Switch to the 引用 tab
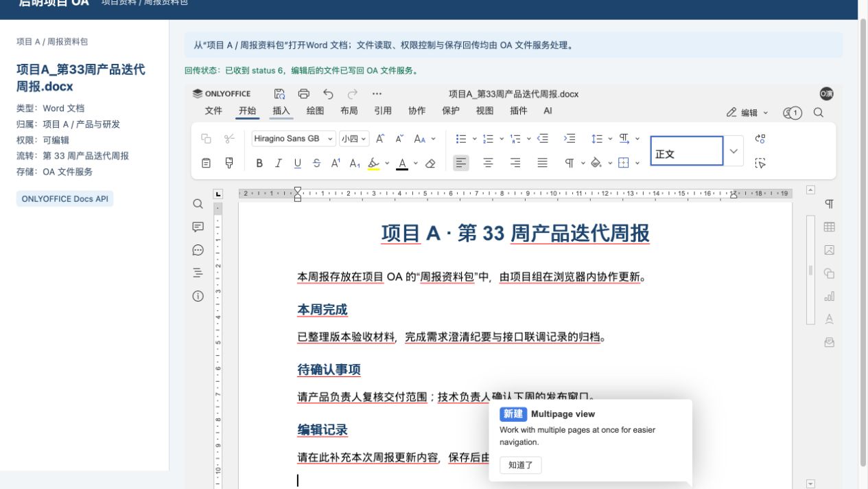The image size is (868, 489). pos(383,111)
